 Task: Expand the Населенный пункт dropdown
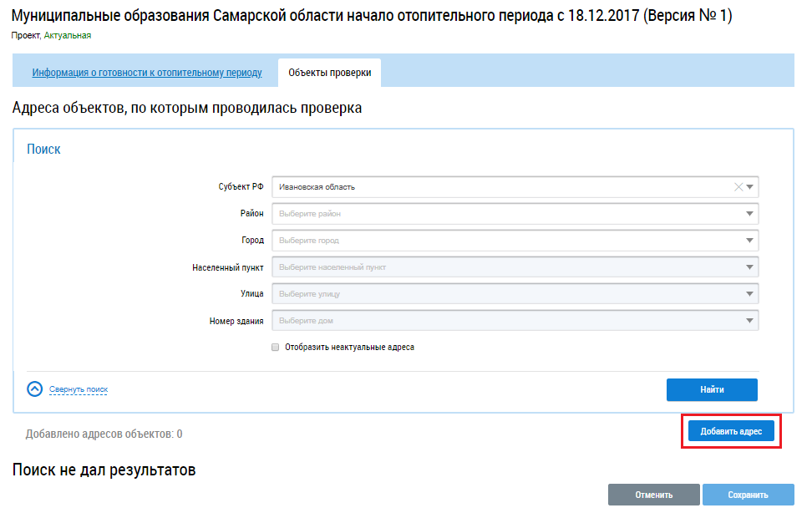coord(749,267)
